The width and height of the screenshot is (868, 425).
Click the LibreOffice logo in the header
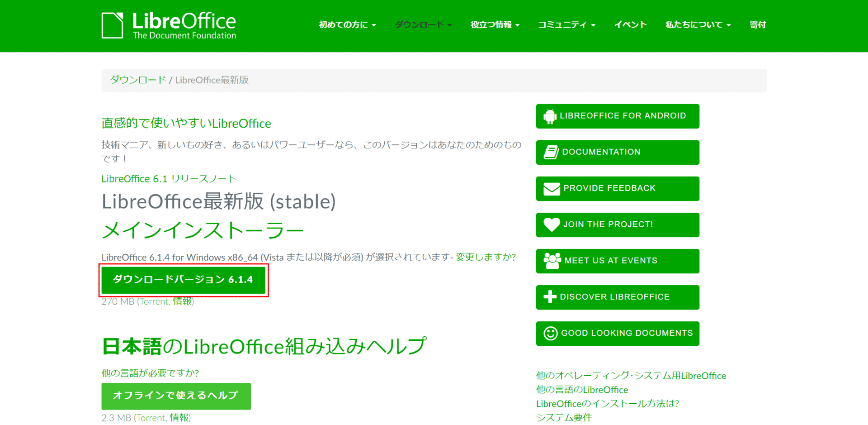tap(169, 25)
